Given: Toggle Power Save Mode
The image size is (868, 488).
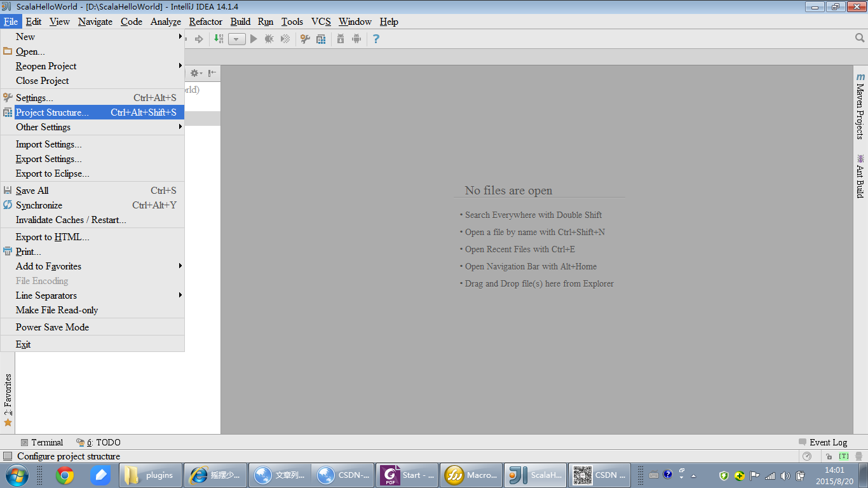Looking at the screenshot, I should pos(93,327).
